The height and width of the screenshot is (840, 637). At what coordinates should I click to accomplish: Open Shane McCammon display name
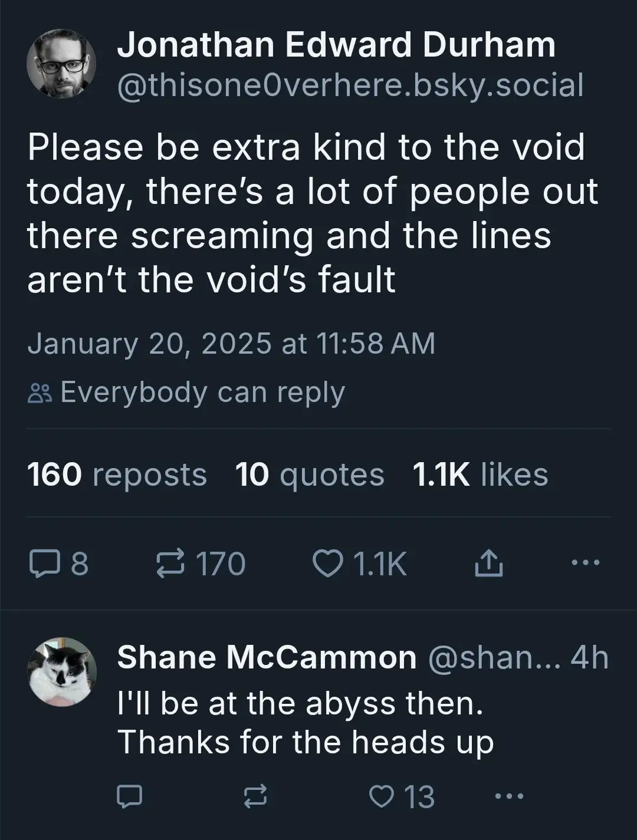tap(267, 657)
